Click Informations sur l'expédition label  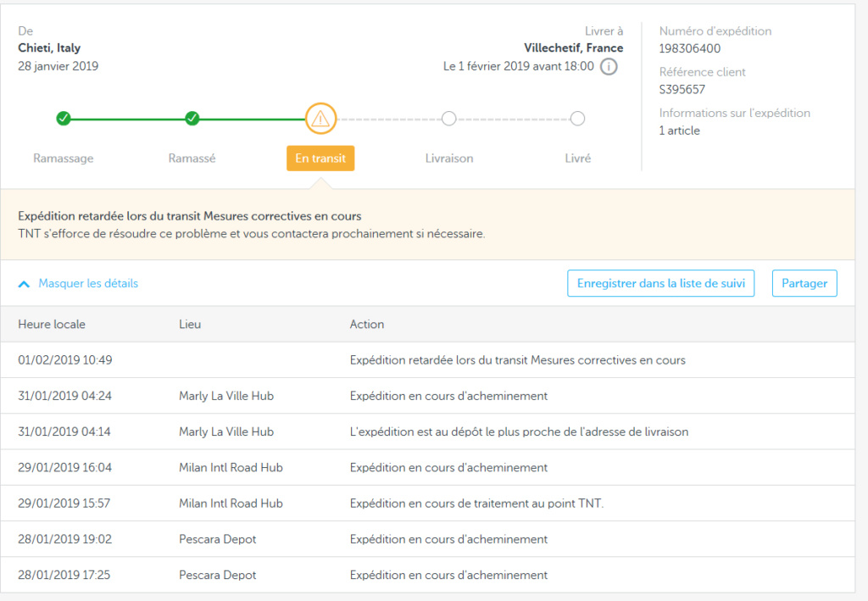[x=735, y=113]
